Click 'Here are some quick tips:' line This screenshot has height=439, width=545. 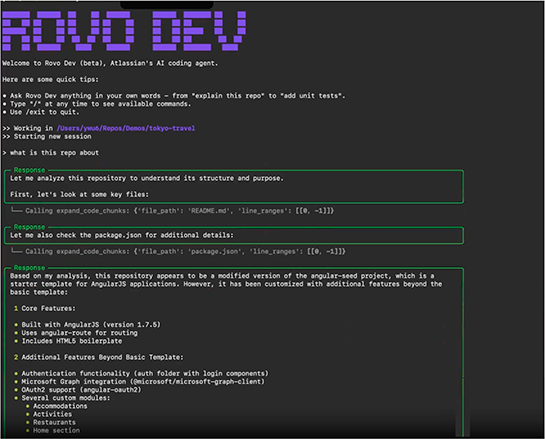50,80
